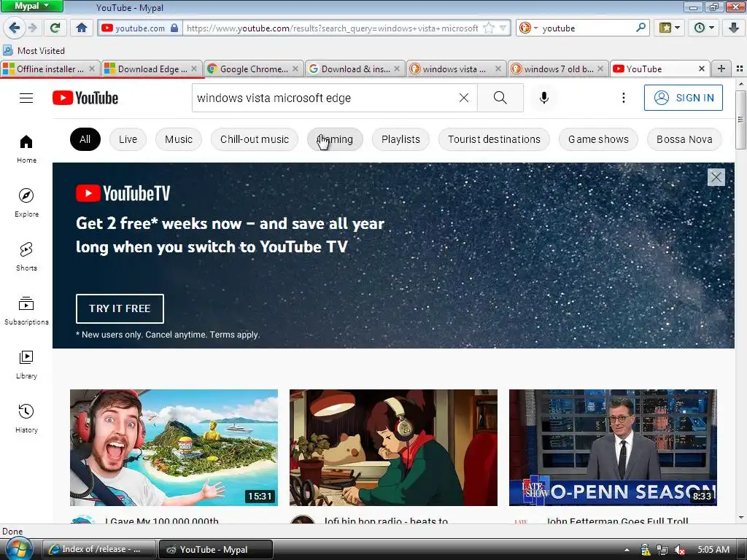This screenshot has height=560, width=747.
Task: Go back with the browser back arrow
Action: point(15,28)
